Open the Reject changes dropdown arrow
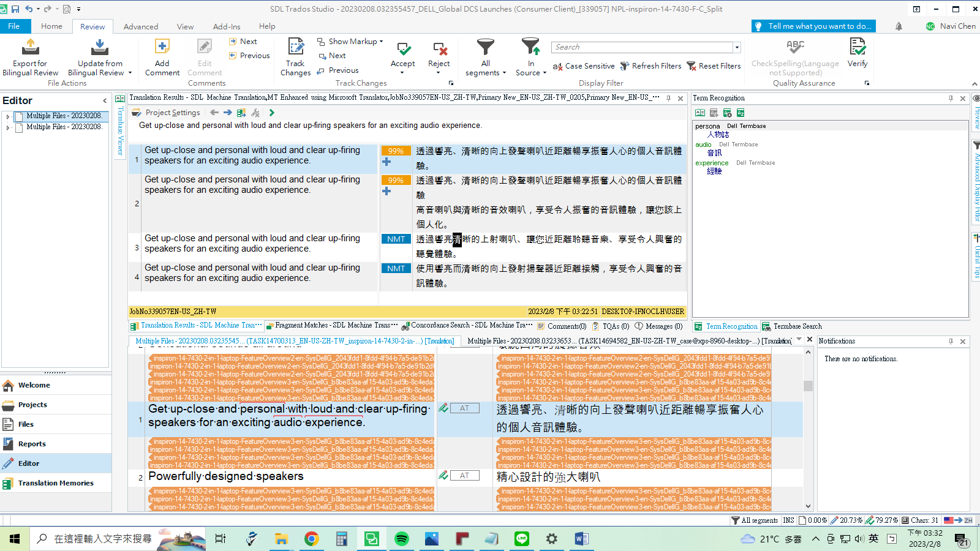The height and width of the screenshot is (551, 980). pyautogui.click(x=439, y=73)
